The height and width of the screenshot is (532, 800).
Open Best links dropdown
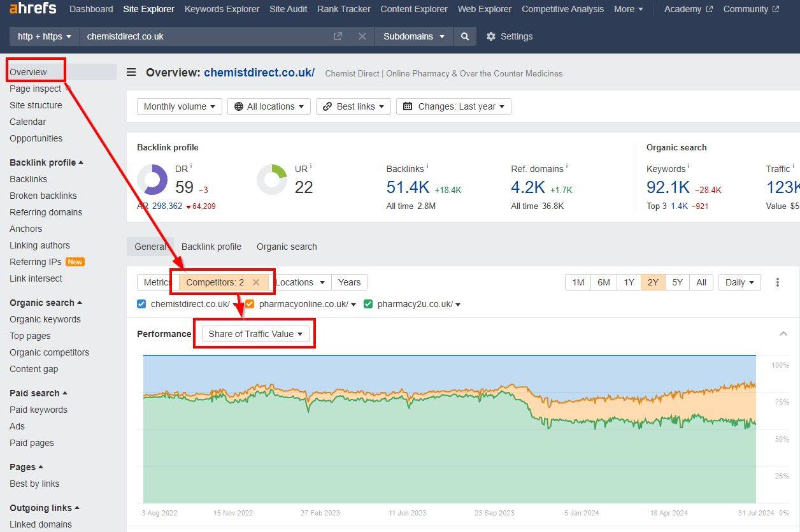[354, 106]
